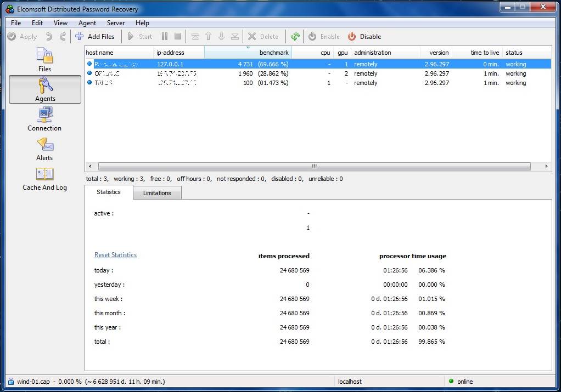The image size is (561, 392).
Task: Open the Help menu
Action: pos(142,23)
